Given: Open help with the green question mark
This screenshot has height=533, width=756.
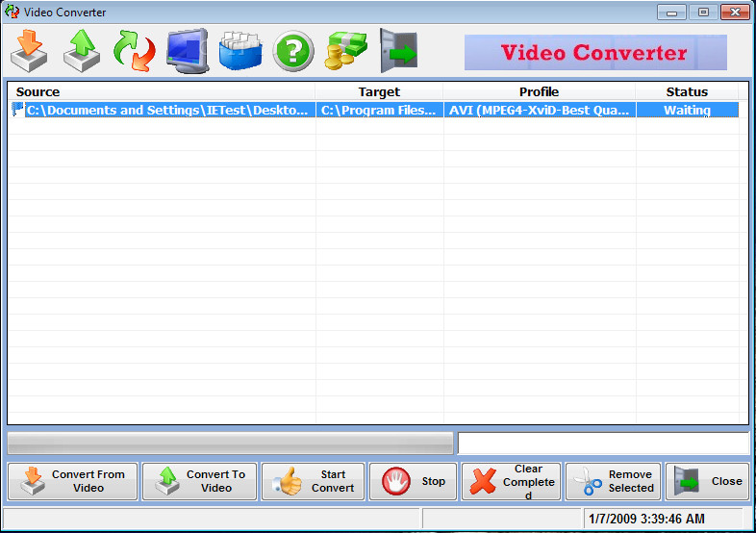Looking at the screenshot, I should coord(293,51).
